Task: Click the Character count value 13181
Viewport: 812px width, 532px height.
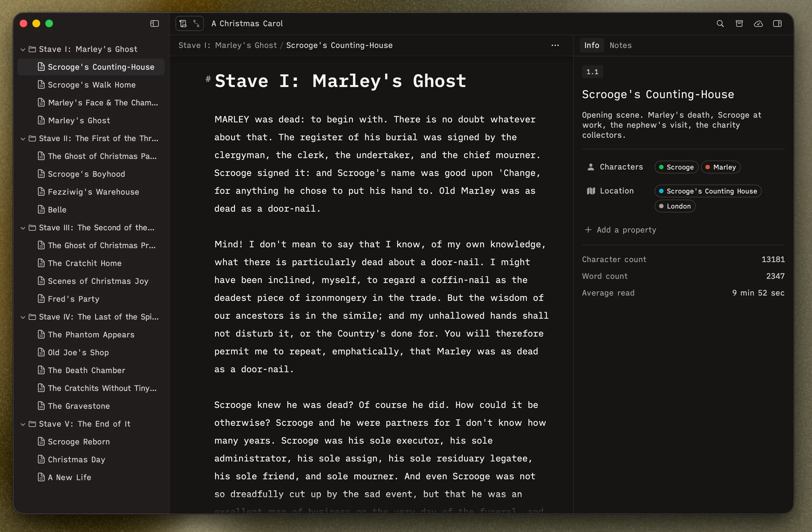Action: (x=773, y=260)
